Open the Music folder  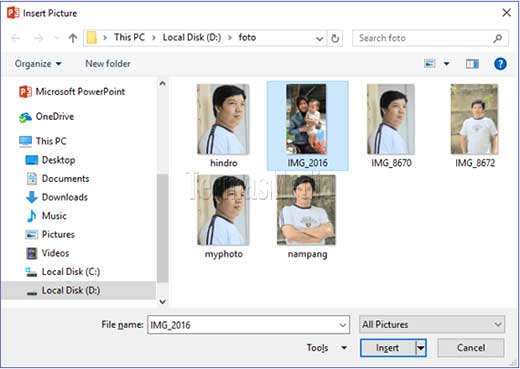click(x=46, y=216)
